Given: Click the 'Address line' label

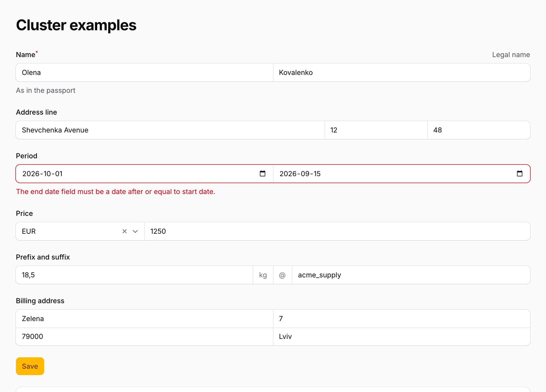Looking at the screenshot, I should (36, 112).
